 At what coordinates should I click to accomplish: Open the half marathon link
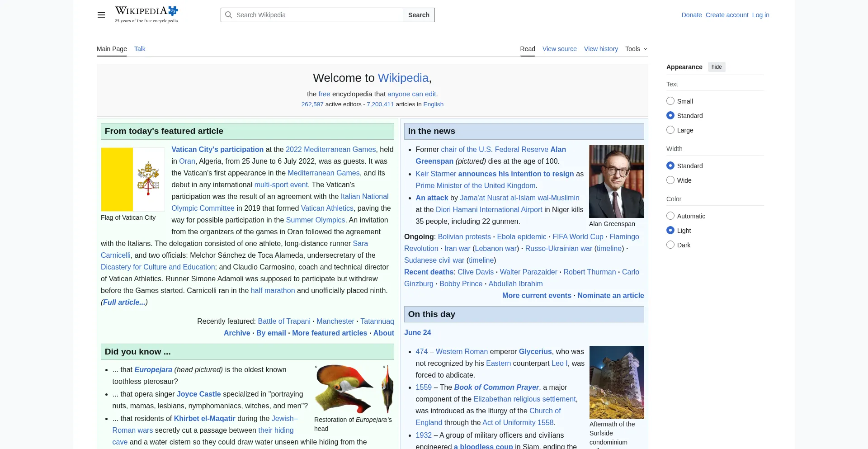pos(273,290)
